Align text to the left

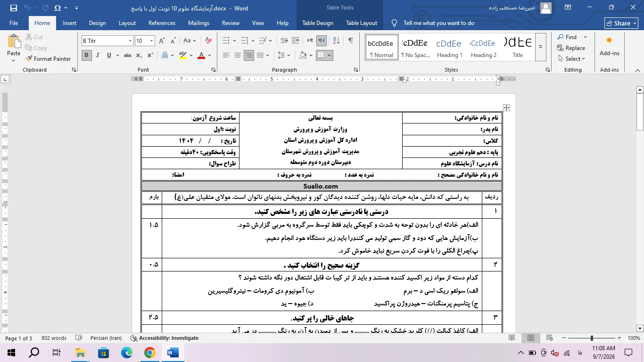(226, 55)
